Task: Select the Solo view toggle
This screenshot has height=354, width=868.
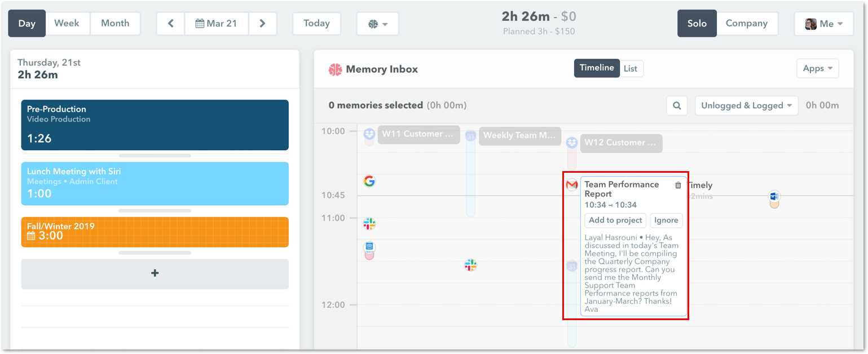Action: click(697, 23)
